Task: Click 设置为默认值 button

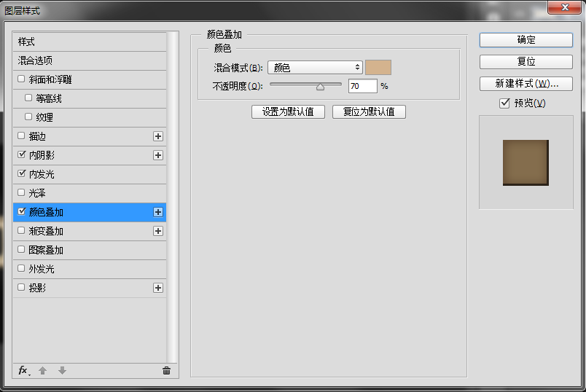Action: tap(288, 111)
